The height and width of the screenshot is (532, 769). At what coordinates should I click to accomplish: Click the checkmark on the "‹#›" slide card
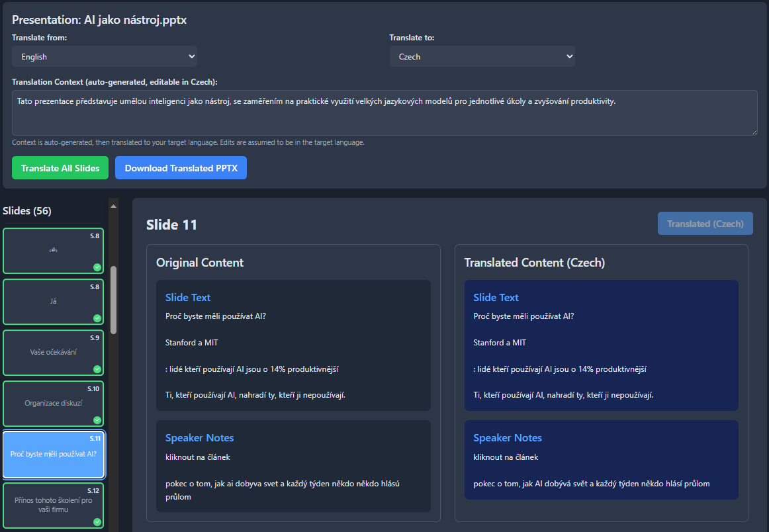[97, 267]
